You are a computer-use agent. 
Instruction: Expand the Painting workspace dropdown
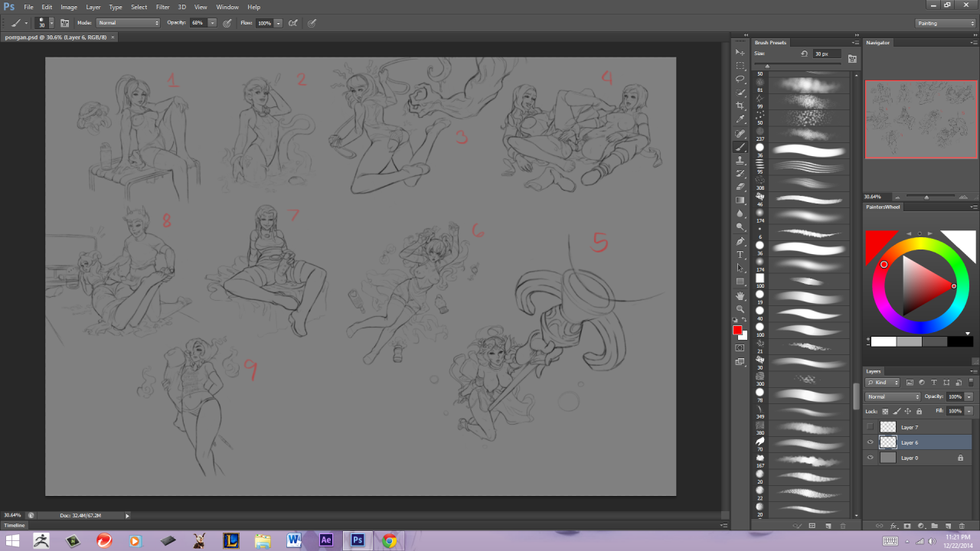[946, 23]
